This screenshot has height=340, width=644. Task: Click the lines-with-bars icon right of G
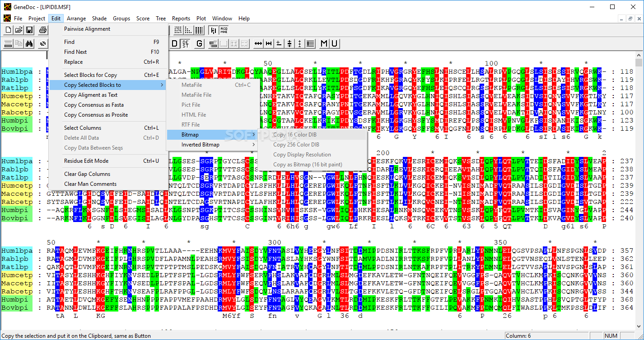point(213,44)
